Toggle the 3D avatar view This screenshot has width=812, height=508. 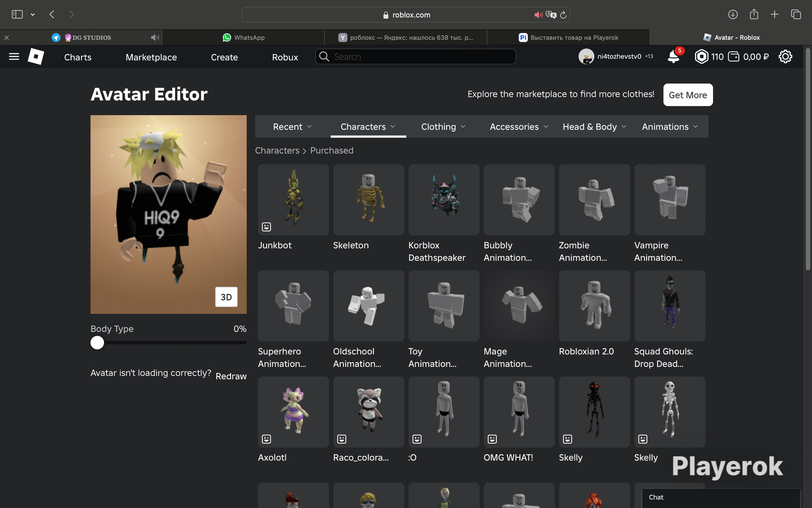tap(226, 297)
